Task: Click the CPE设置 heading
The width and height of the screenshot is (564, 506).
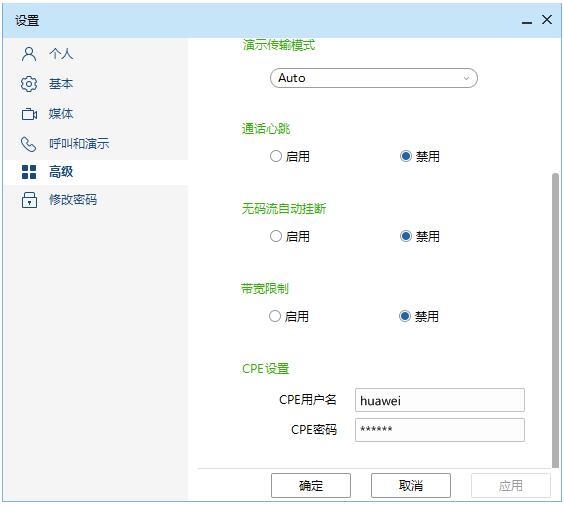Action: coord(266,369)
